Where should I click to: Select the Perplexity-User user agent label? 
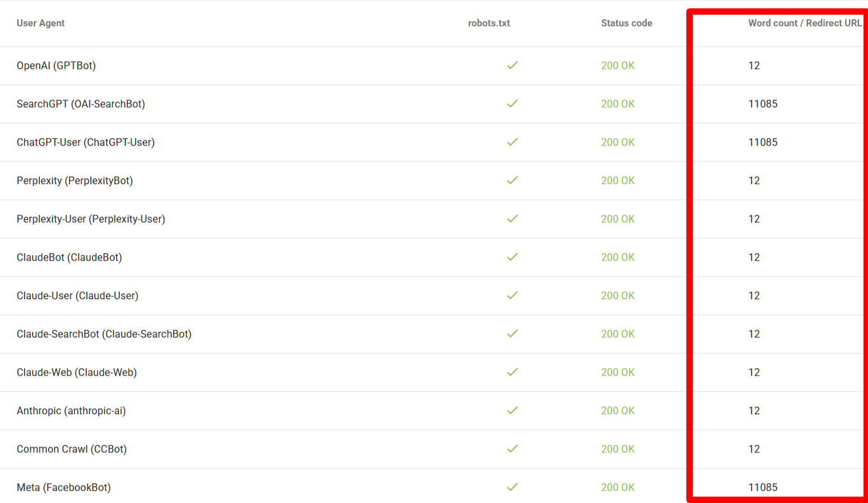[x=91, y=219]
